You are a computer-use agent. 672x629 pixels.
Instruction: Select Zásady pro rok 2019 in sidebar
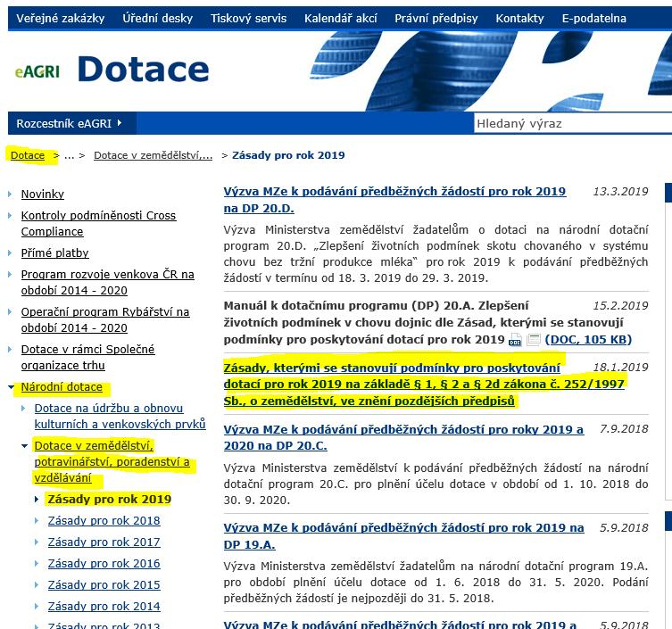pos(109,499)
